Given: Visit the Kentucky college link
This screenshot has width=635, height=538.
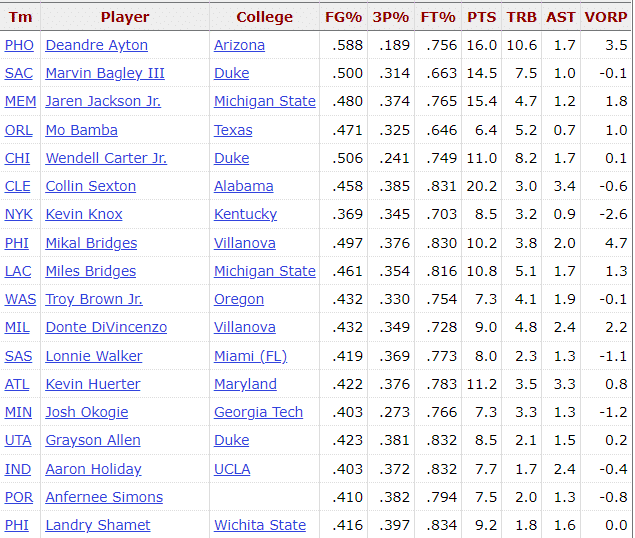Looking at the screenshot, I should (x=245, y=214).
